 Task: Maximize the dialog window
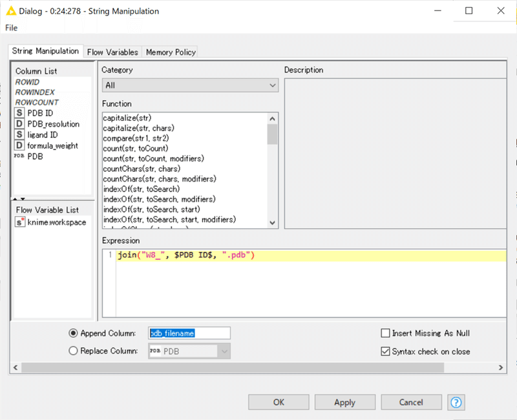point(469,11)
